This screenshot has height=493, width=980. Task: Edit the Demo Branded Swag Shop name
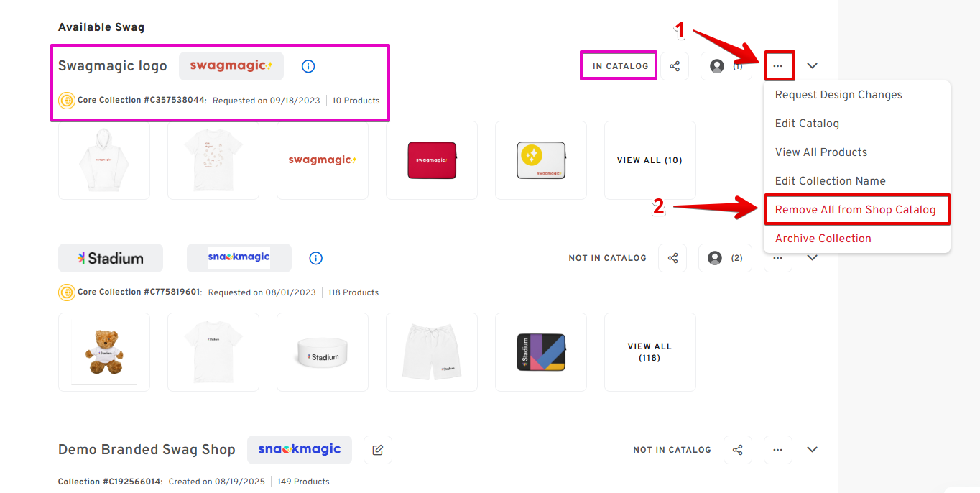pyautogui.click(x=378, y=450)
